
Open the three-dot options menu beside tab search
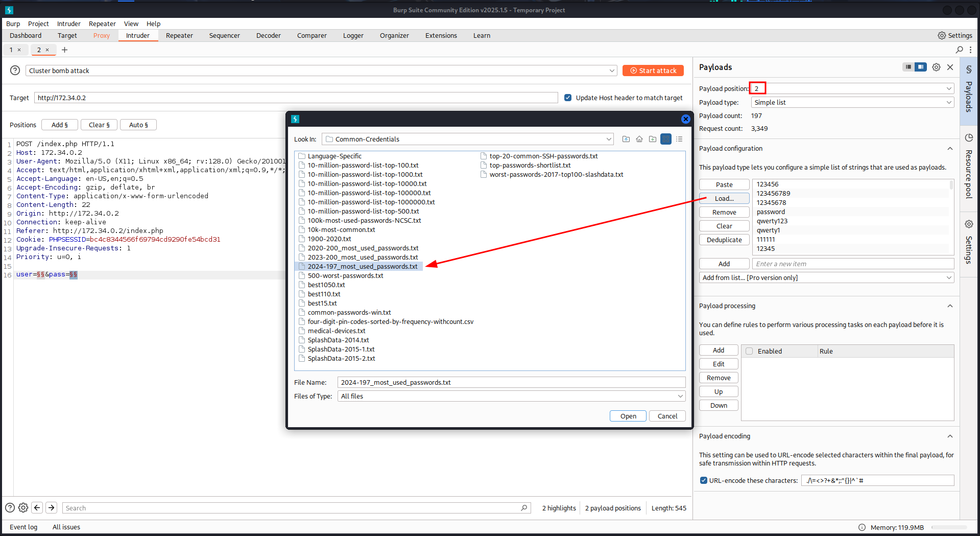[x=970, y=50]
